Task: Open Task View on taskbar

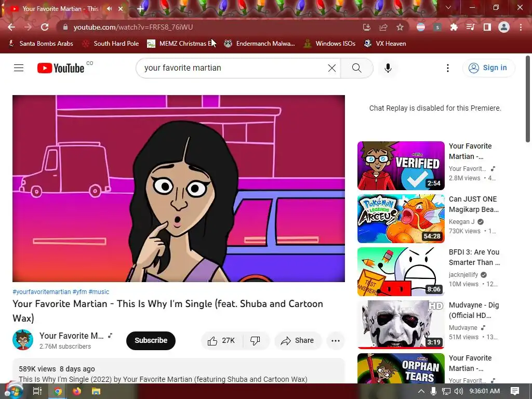Action: [x=37, y=391]
